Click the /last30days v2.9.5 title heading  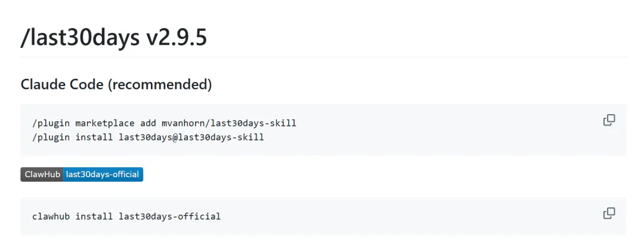(x=114, y=38)
